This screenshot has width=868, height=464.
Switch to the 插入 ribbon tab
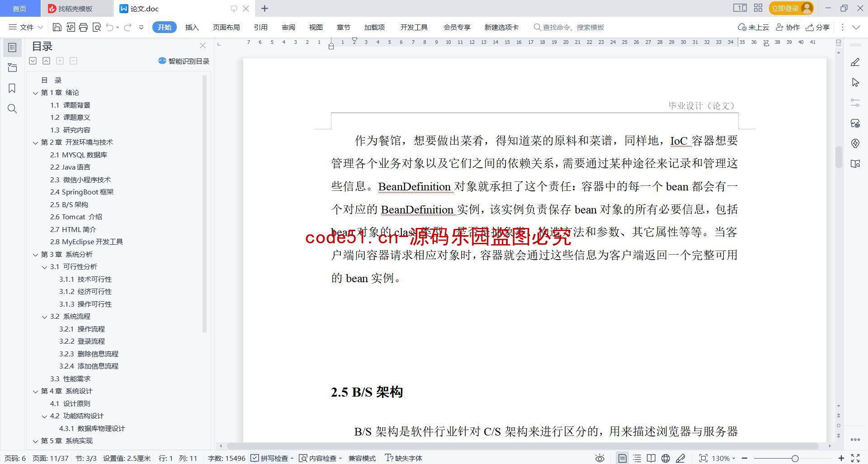pos(192,27)
